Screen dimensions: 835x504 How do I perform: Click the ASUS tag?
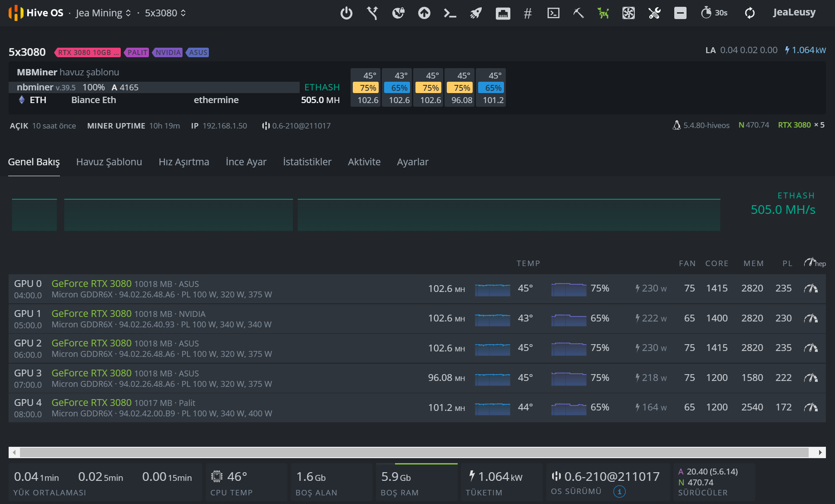(x=198, y=52)
